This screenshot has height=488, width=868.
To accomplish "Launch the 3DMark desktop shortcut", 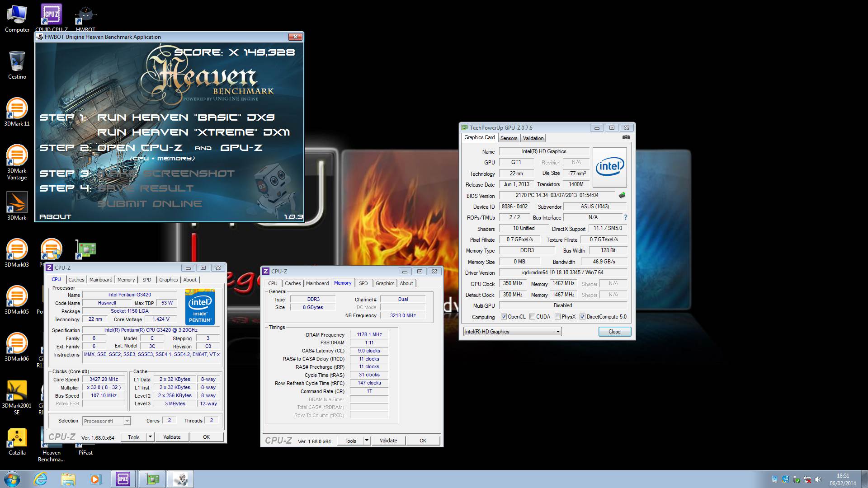I will coord(17,206).
